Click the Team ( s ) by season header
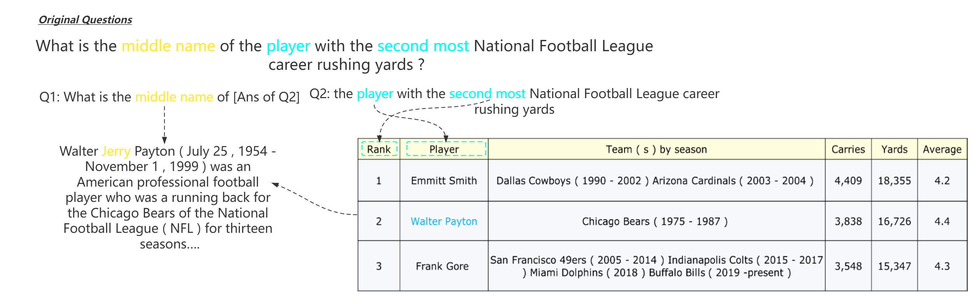The width and height of the screenshot is (980, 304). coord(656,149)
